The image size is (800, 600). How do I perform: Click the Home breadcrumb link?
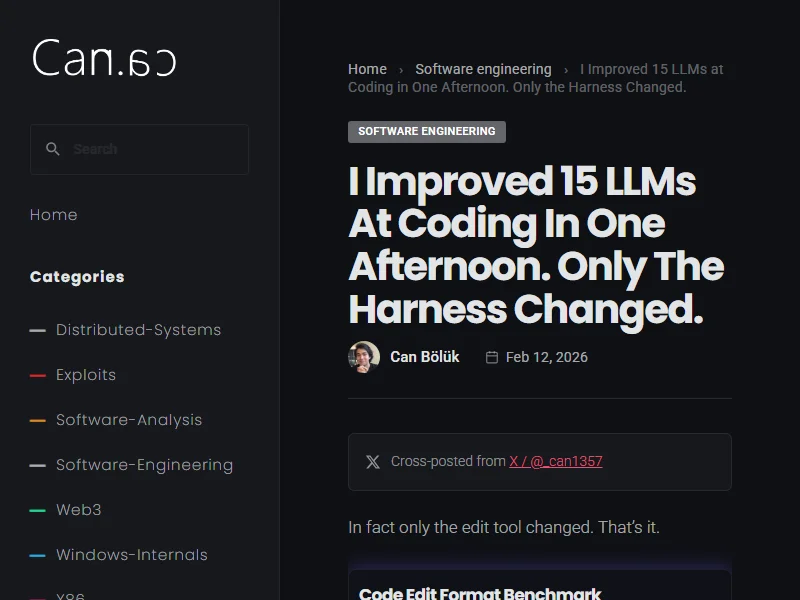point(367,69)
